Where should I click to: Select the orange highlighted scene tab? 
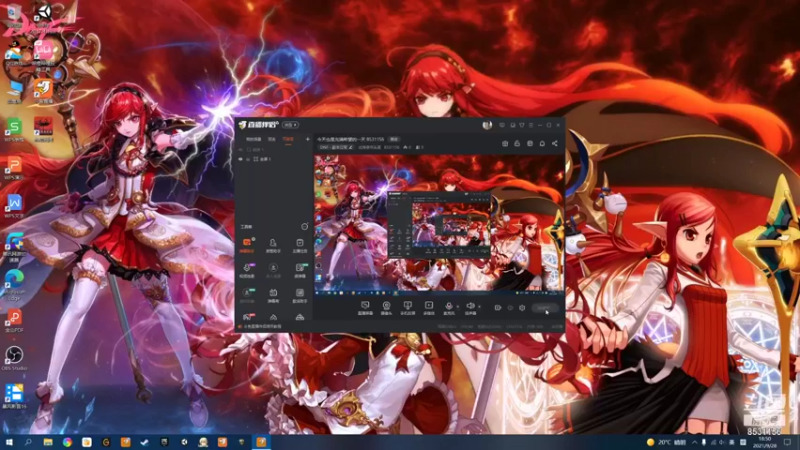point(288,139)
